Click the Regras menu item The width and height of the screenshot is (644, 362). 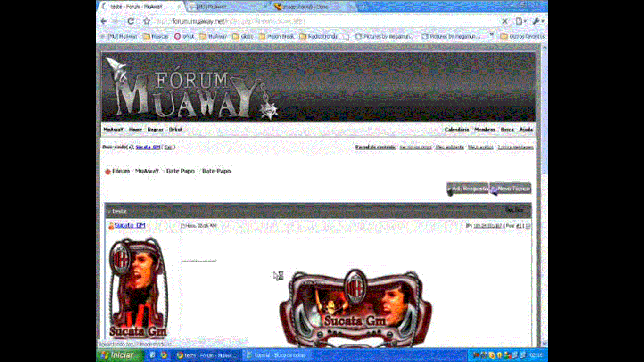point(155,130)
